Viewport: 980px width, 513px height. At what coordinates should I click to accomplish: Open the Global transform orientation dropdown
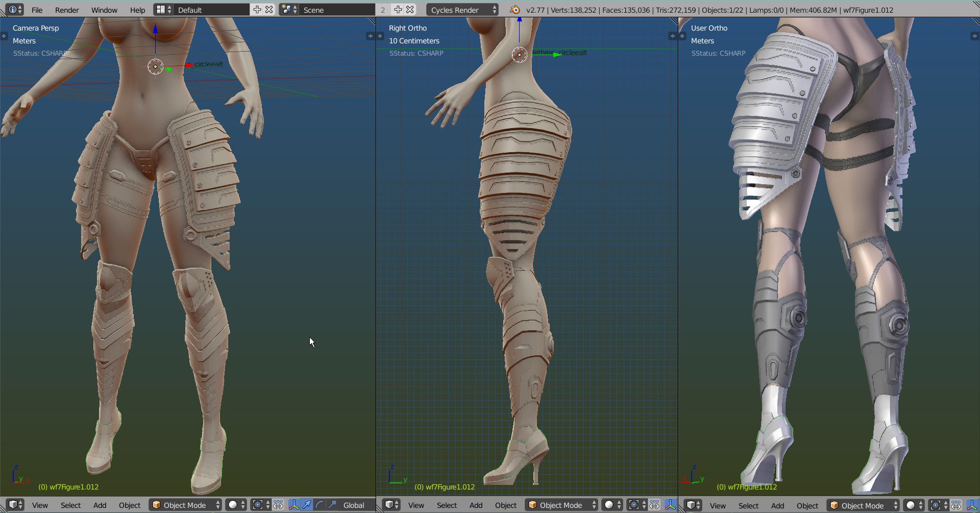354,505
